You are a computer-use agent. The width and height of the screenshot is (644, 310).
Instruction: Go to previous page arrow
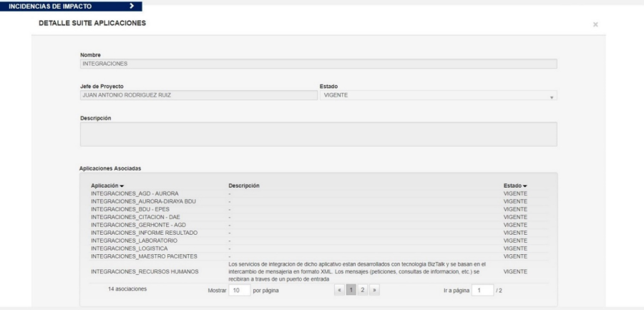[340, 290]
